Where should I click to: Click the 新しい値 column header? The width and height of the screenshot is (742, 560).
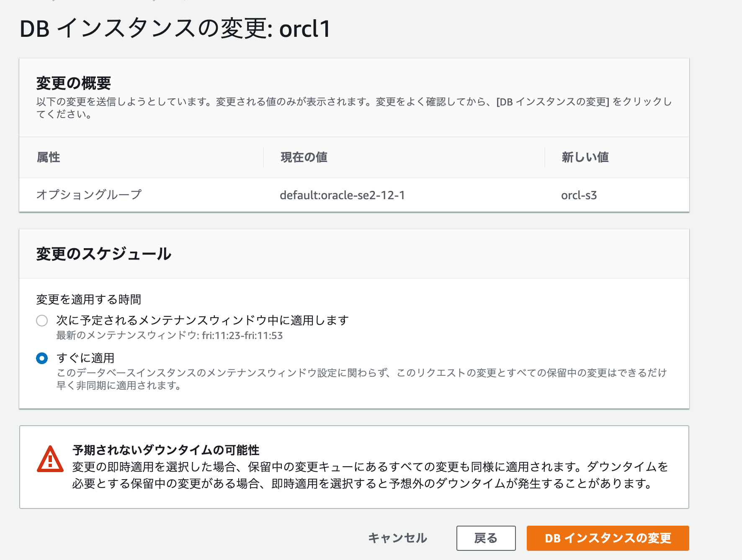pos(585,157)
